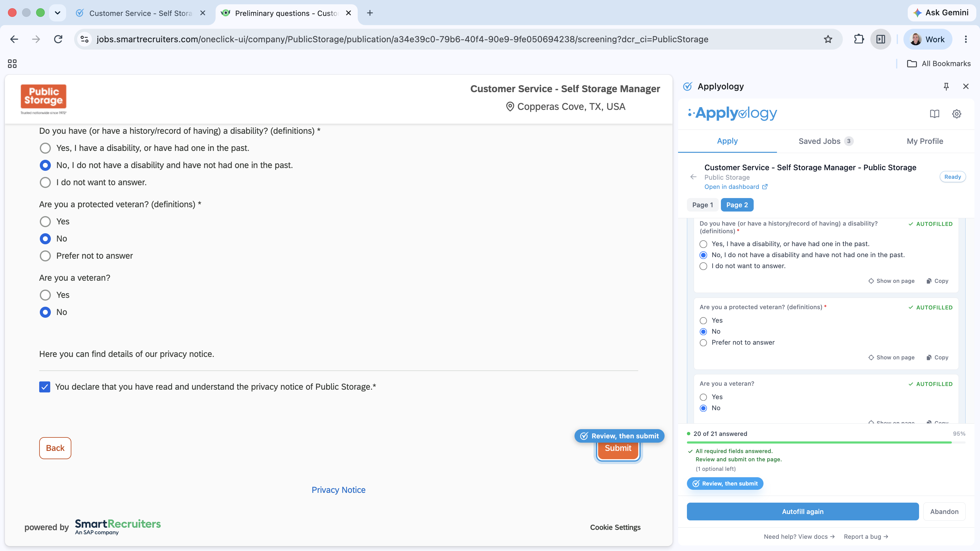Select Yes for protected veteran on page

tap(45, 221)
